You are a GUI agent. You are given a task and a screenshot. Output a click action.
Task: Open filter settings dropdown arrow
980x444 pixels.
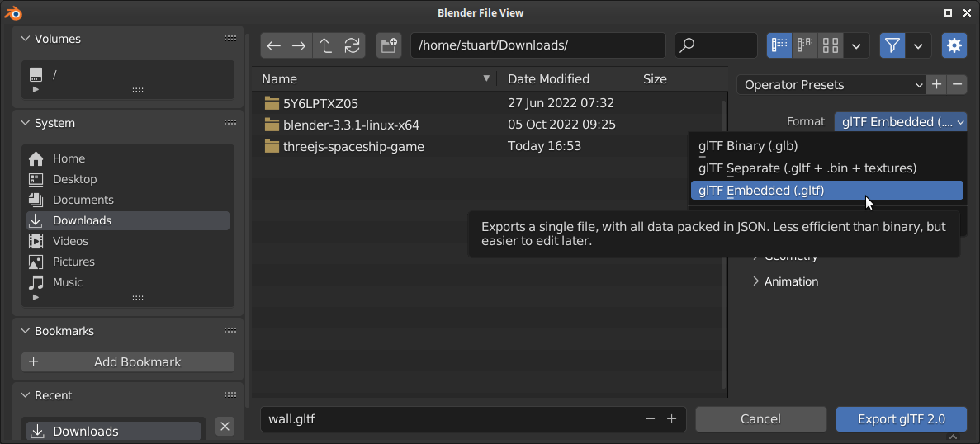(x=918, y=45)
